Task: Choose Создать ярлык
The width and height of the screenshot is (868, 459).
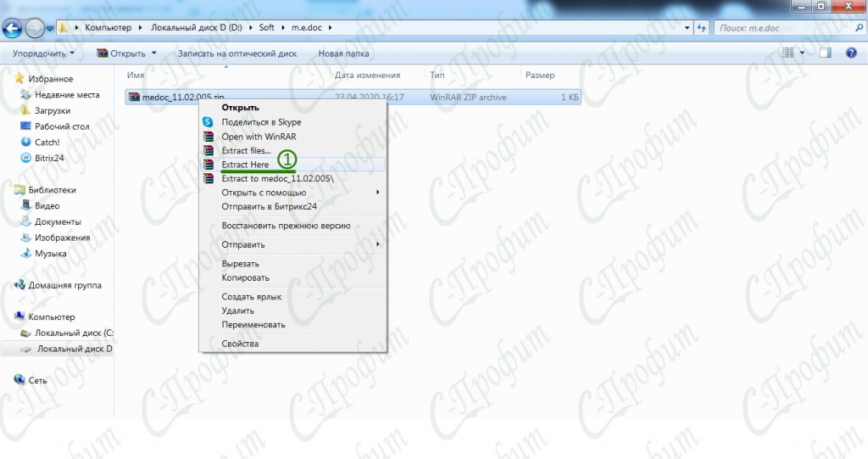Action: coord(251,297)
